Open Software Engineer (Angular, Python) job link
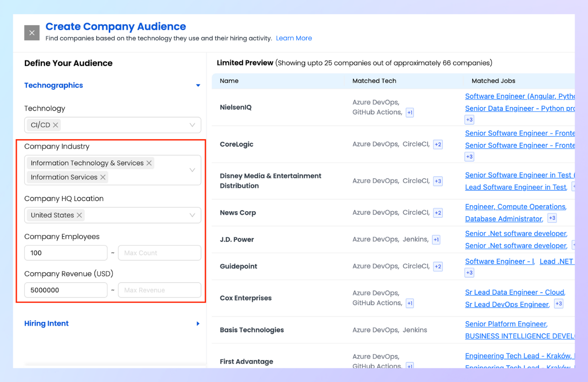The width and height of the screenshot is (588, 382). tap(520, 96)
